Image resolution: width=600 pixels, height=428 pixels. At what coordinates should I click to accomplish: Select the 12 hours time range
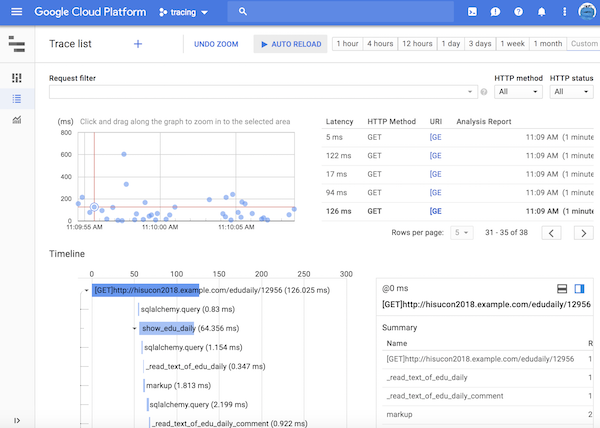coord(417,44)
